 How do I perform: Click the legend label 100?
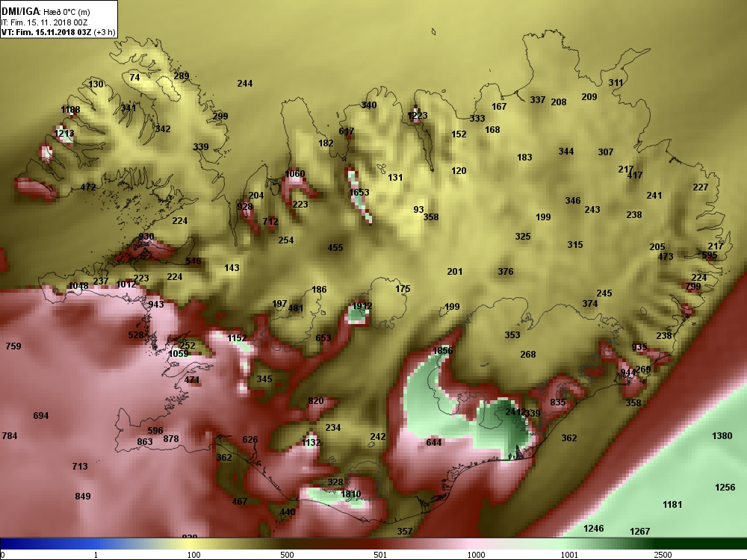point(193,555)
